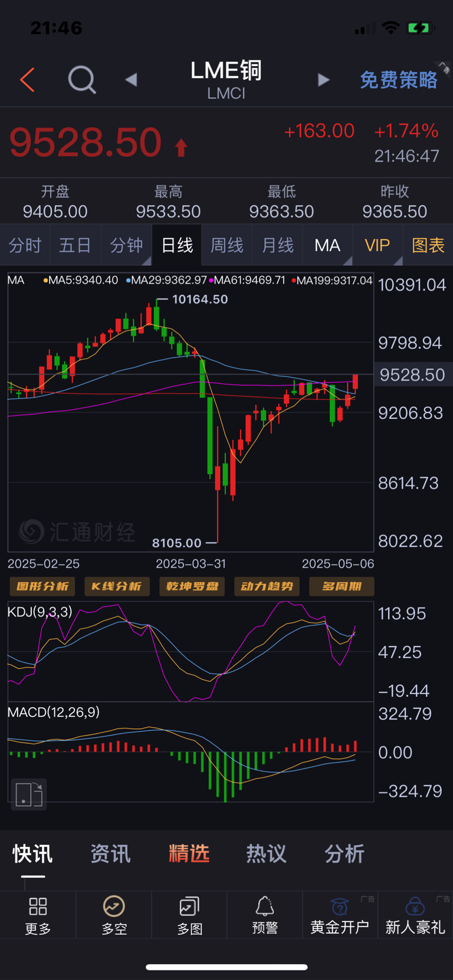Select the 分析 news tab
Viewport: 453px width, 980px height.
point(344,854)
